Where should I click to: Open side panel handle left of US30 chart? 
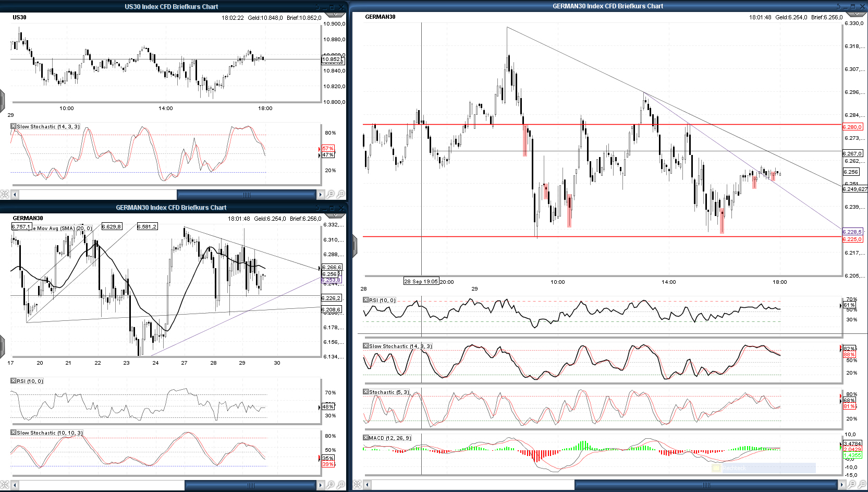point(2,100)
